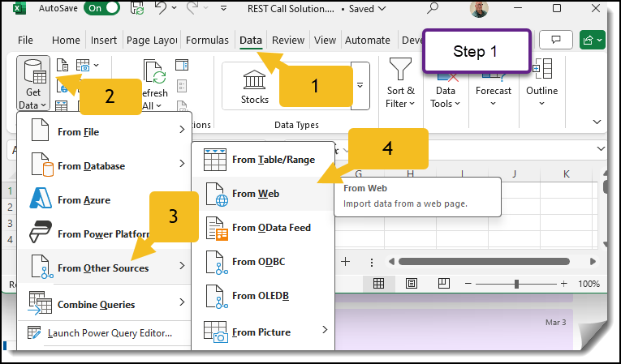The width and height of the screenshot is (621, 364).
Task: Open the Review tab
Action: tap(288, 41)
